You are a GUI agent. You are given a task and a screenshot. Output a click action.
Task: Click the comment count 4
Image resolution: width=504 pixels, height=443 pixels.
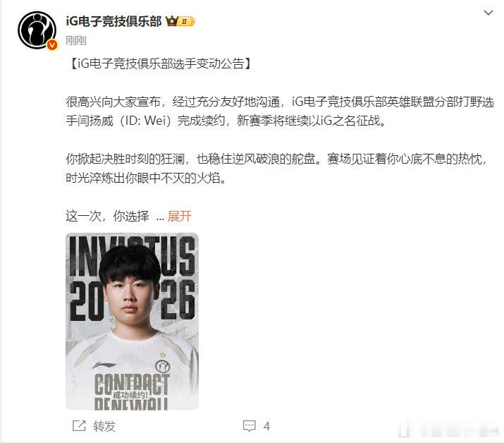(x=266, y=426)
